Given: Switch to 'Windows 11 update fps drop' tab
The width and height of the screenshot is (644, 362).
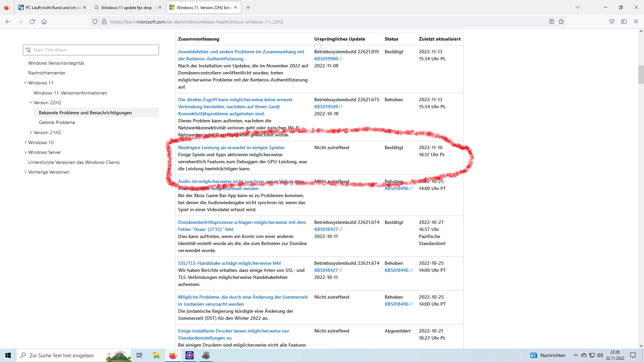Looking at the screenshot, I should 126,7.
